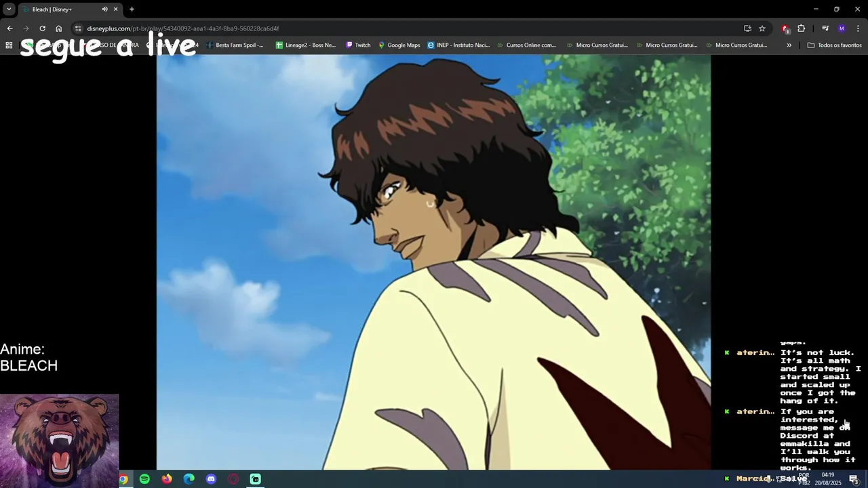Open the Twitch bookmark

point(358,45)
